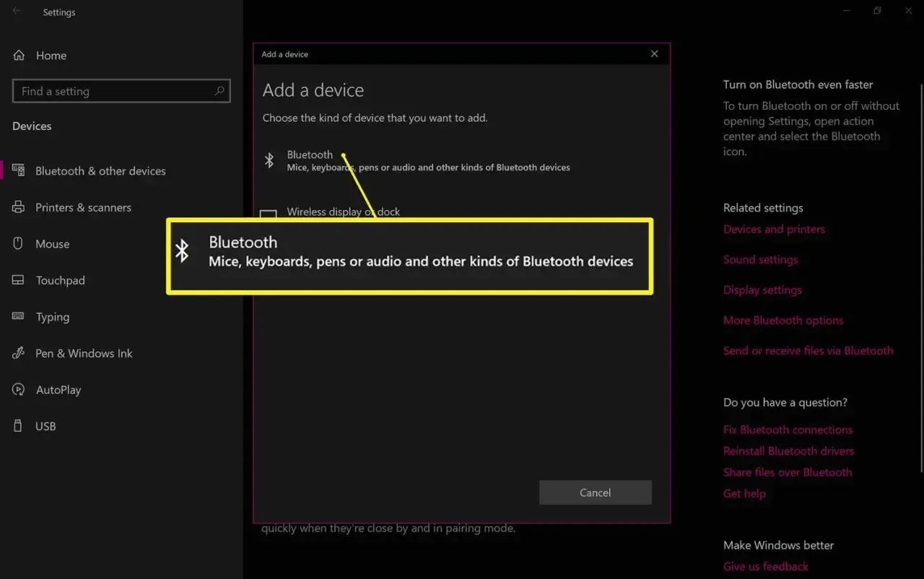Close the Add a device dialog

click(654, 54)
